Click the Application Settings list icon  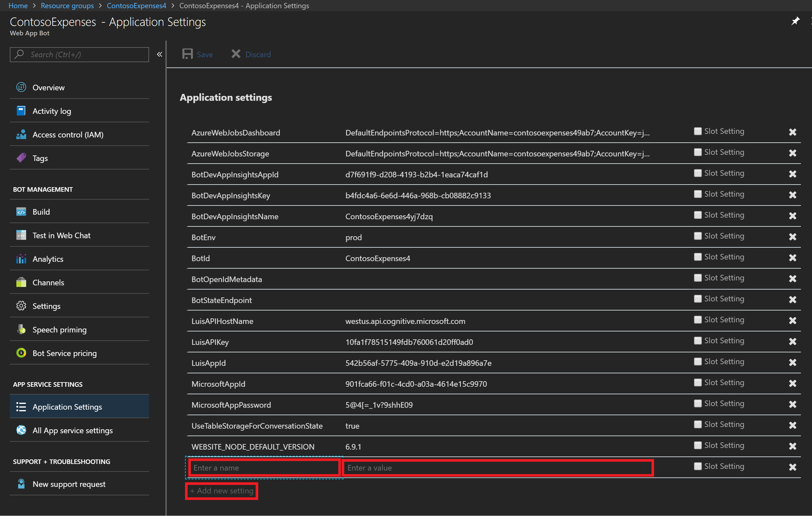pyautogui.click(x=21, y=407)
